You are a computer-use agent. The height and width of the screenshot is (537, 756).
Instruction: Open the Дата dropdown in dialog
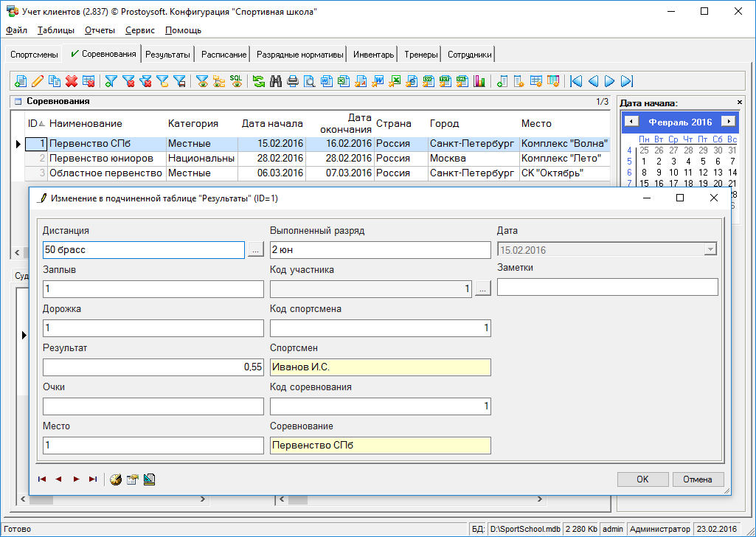(710, 250)
